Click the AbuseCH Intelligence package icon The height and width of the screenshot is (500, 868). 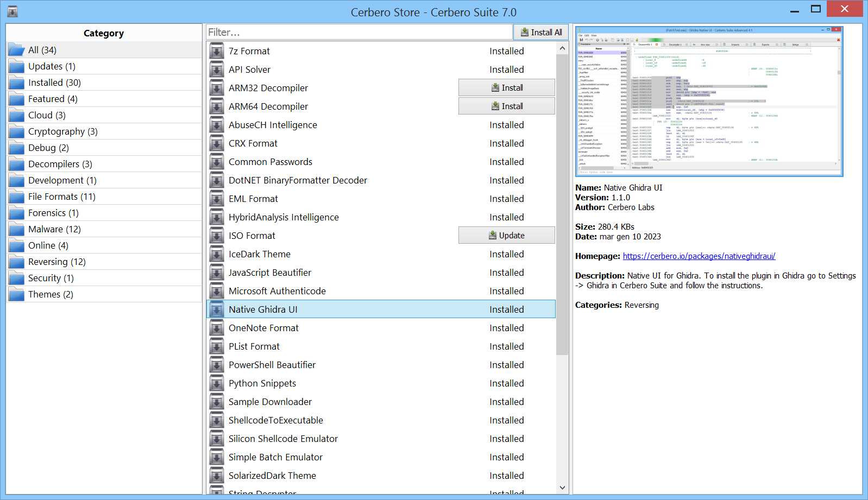click(x=217, y=125)
